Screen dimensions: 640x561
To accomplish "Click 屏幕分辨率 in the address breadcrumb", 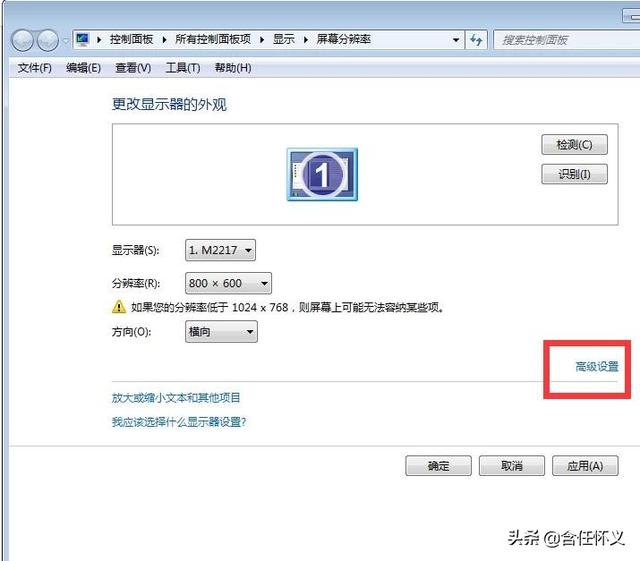I will tap(344, 40).
